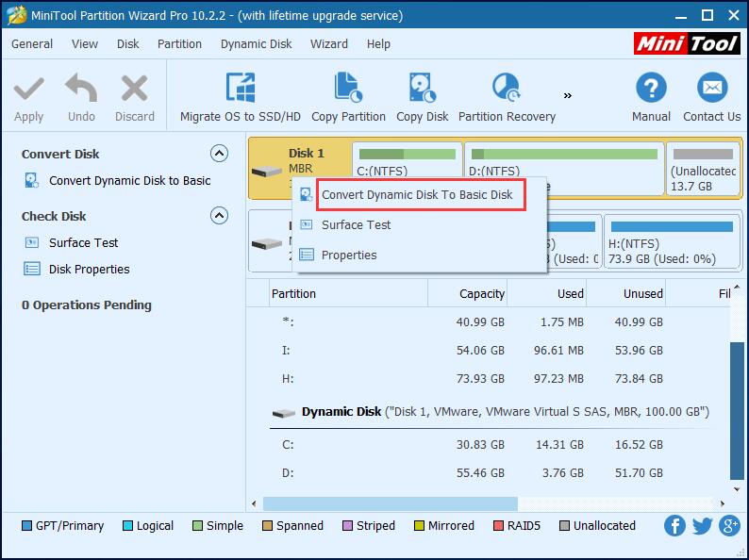Select the H:(NTFS) 73.9 GB block
The width and height of the screenshot is (749, 560).
tap(672, 240)
